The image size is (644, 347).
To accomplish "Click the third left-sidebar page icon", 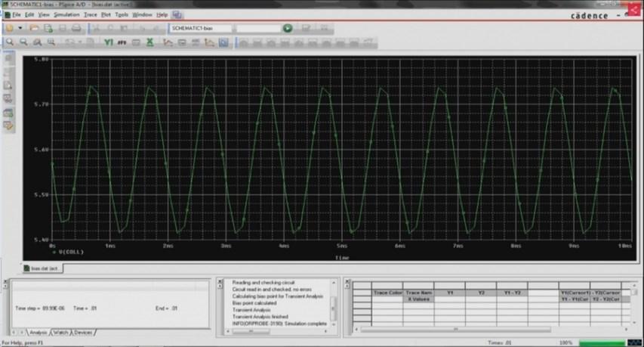I will point(8,85).
